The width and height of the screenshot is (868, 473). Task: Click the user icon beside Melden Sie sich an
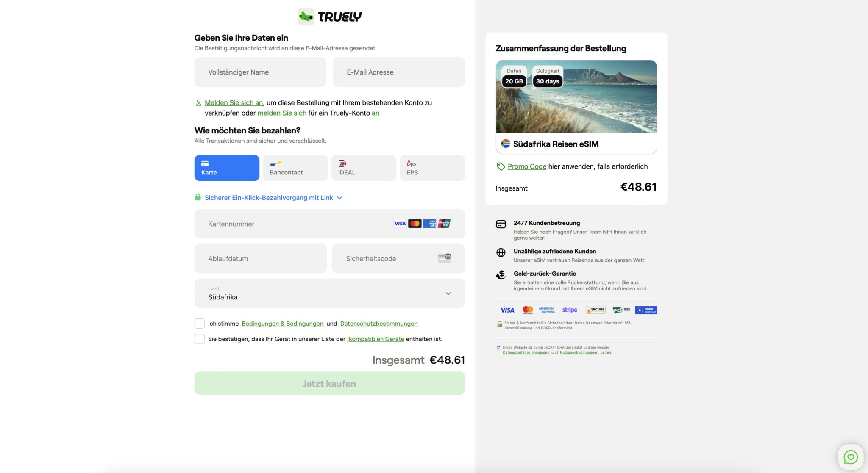198,103
